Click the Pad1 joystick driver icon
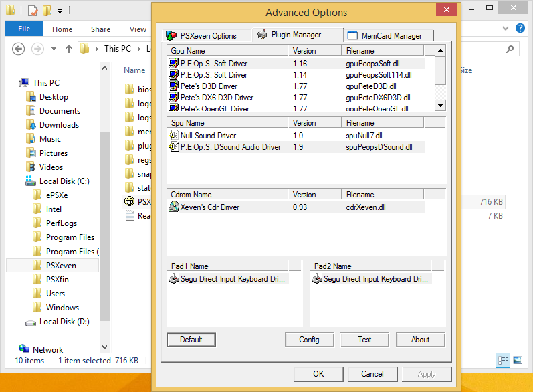The image size is (533, 392). pos(174,278)
